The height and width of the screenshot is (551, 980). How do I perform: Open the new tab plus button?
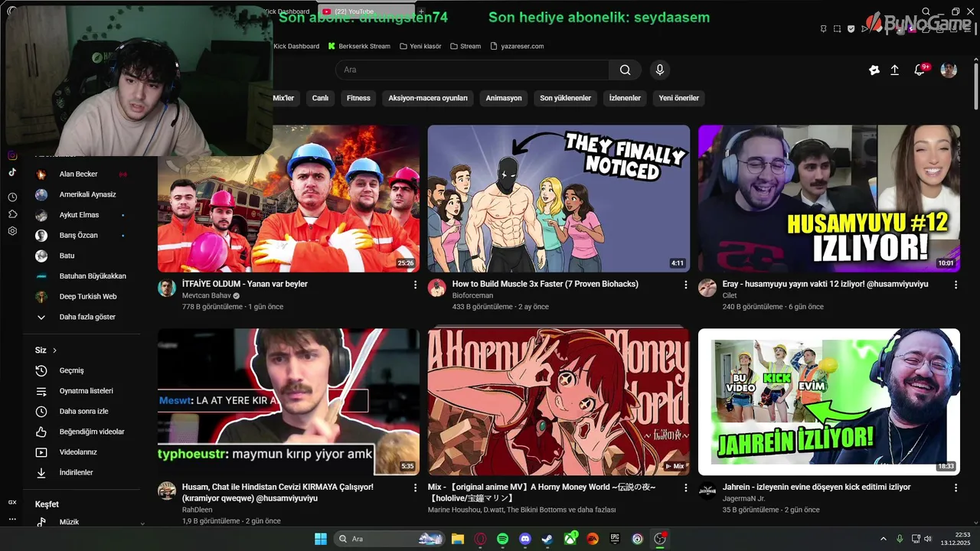pyautogui.click(x=420, y=11)
